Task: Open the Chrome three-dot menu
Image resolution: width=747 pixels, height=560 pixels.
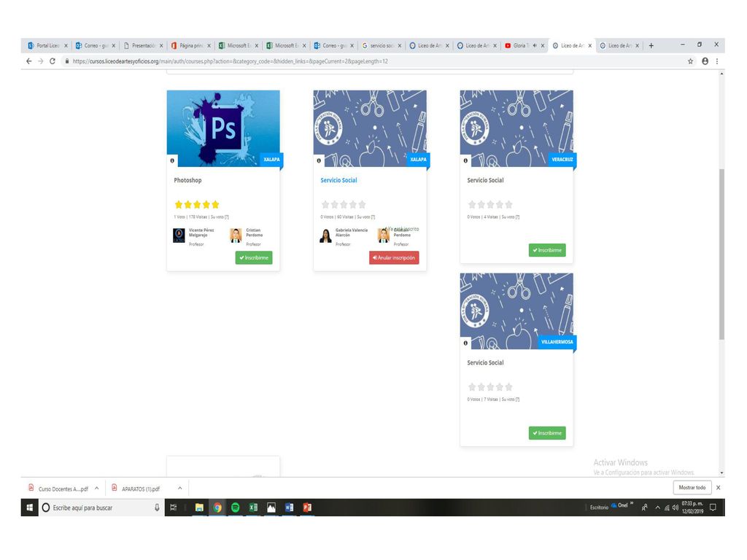Action: (717, 61)
